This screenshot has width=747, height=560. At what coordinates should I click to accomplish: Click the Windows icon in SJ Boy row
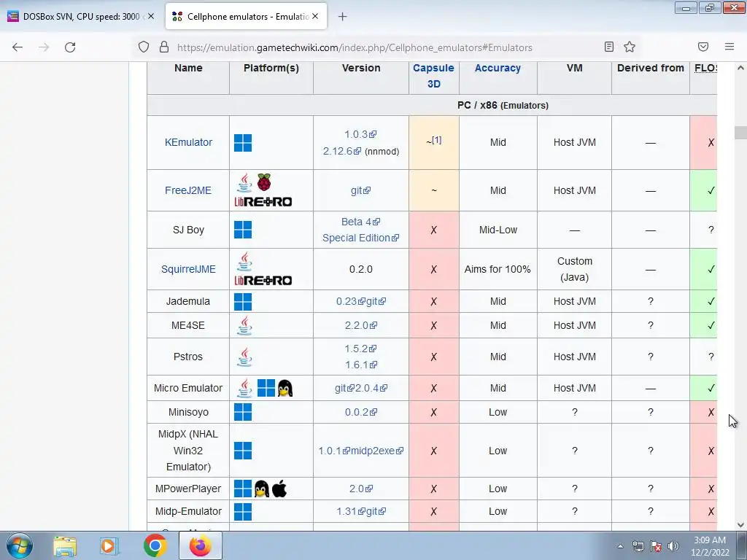coord(243,230)
